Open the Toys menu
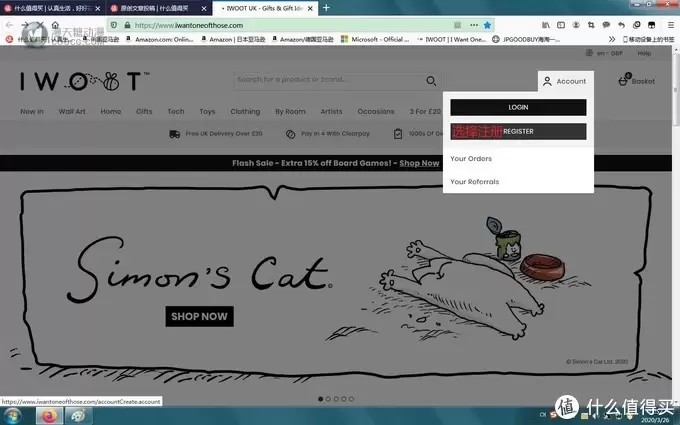Viewport: 680px width, 425px height. click(x=207, y=111)
